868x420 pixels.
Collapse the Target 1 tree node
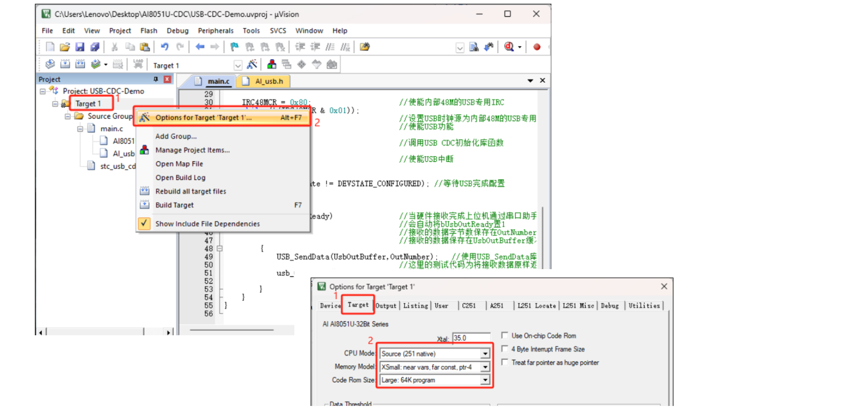click(55, 104)
